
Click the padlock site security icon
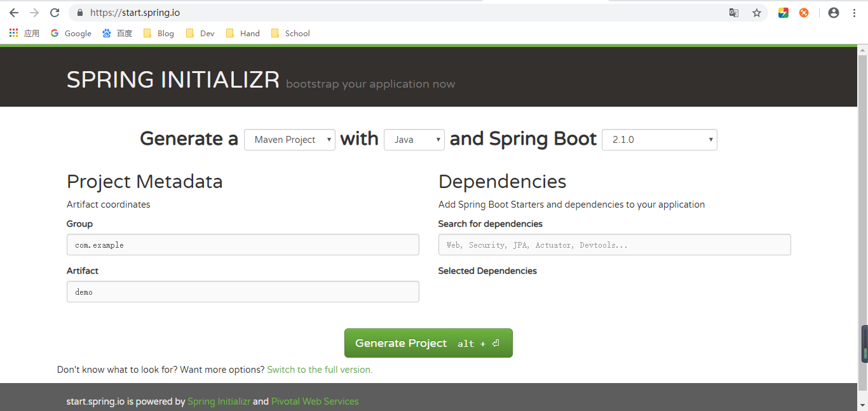[x=80, y=13]
